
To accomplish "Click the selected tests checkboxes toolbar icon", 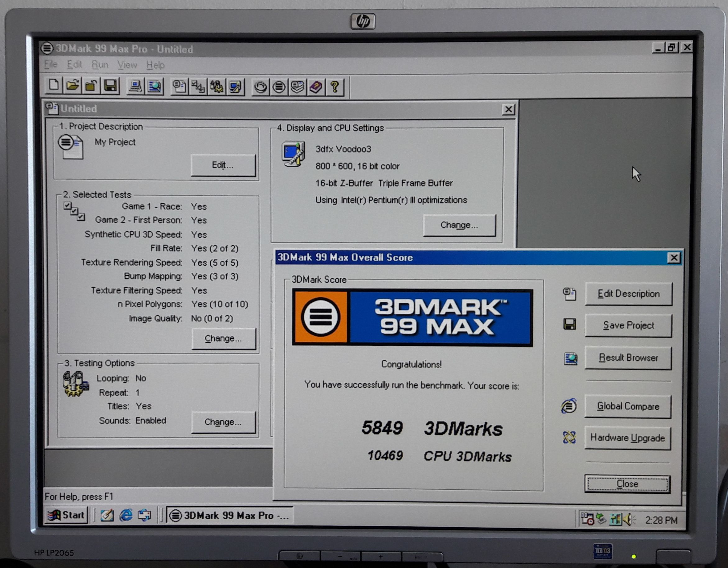I will point(198,87).
